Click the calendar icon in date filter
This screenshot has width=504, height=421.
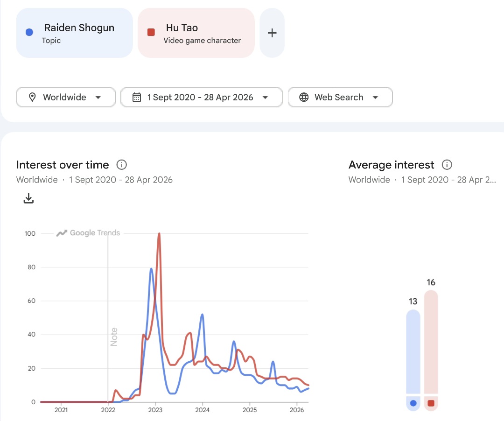[137, 97]
